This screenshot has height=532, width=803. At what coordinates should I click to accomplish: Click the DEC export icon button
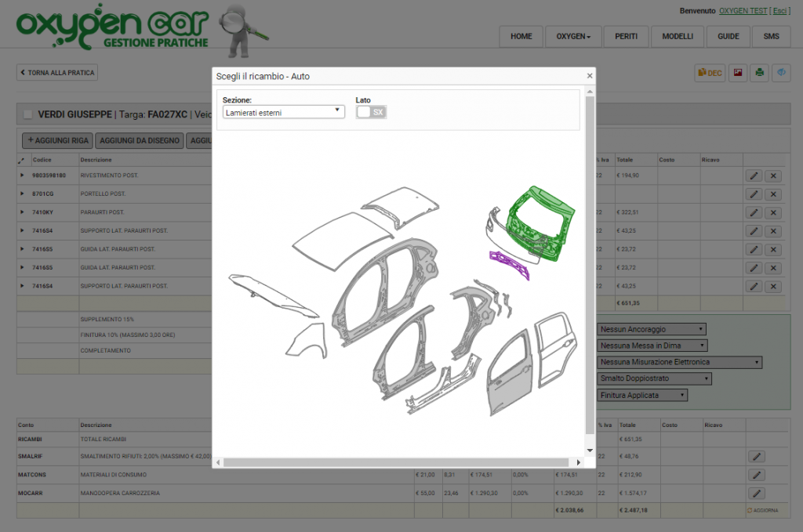point(710,73)
